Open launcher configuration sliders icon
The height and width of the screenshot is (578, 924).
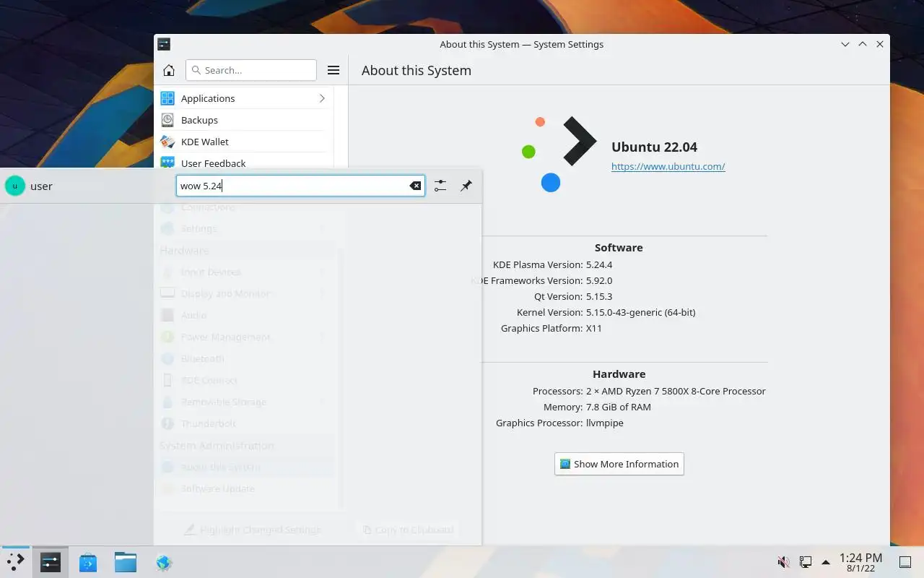[x=440, y=186]
